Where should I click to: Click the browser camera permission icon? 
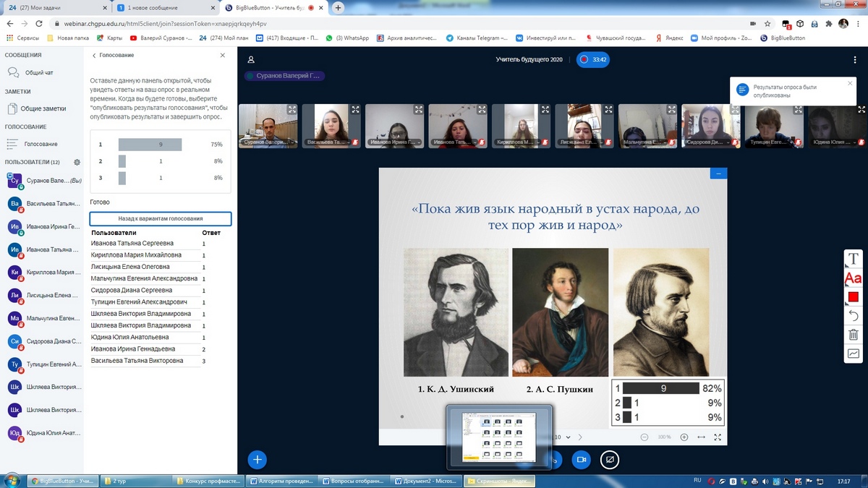coord(752,23)
